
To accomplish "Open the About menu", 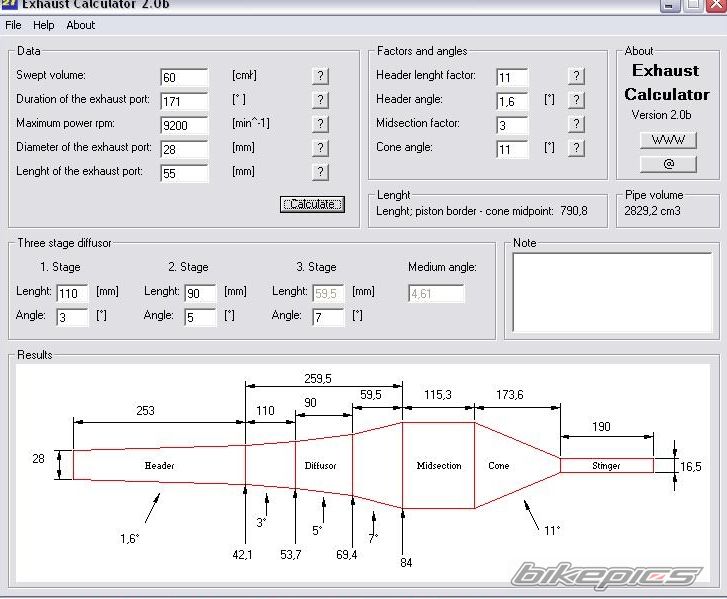I will point(81,25).
